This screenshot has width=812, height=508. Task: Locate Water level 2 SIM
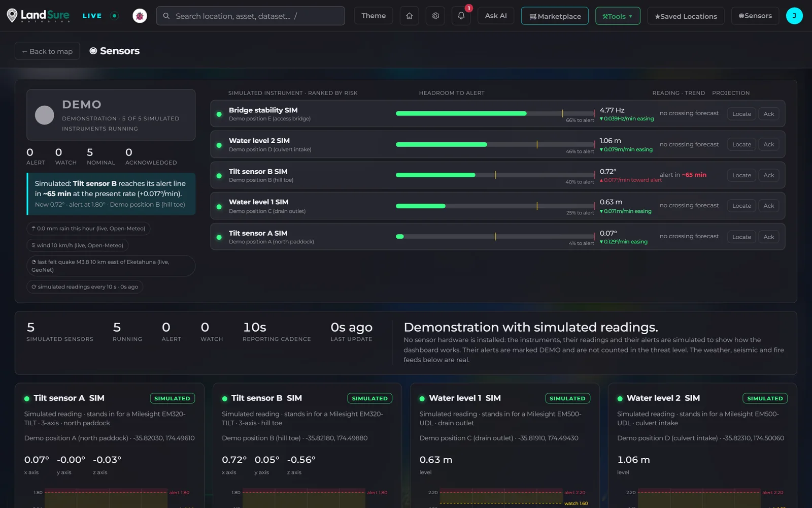coord(741,145)
